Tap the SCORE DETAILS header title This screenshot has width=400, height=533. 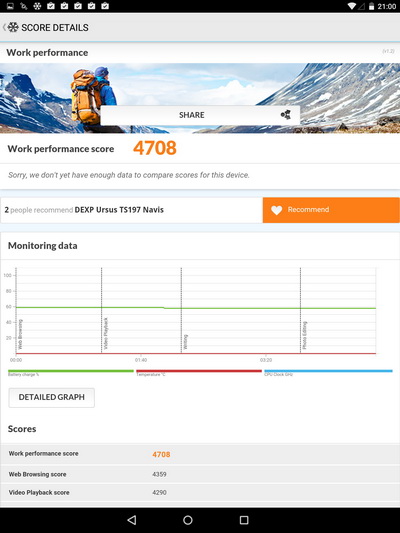55,28
